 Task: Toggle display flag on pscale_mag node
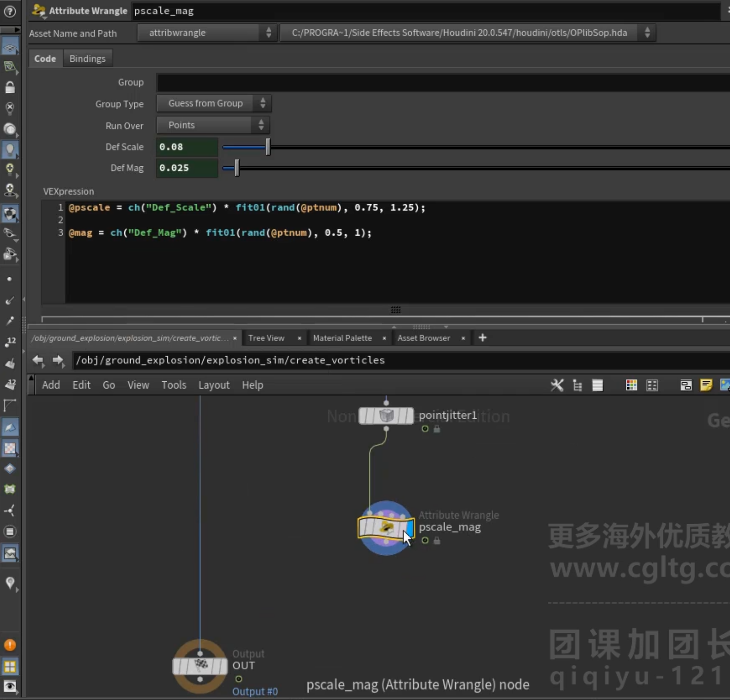pos(410,528)
